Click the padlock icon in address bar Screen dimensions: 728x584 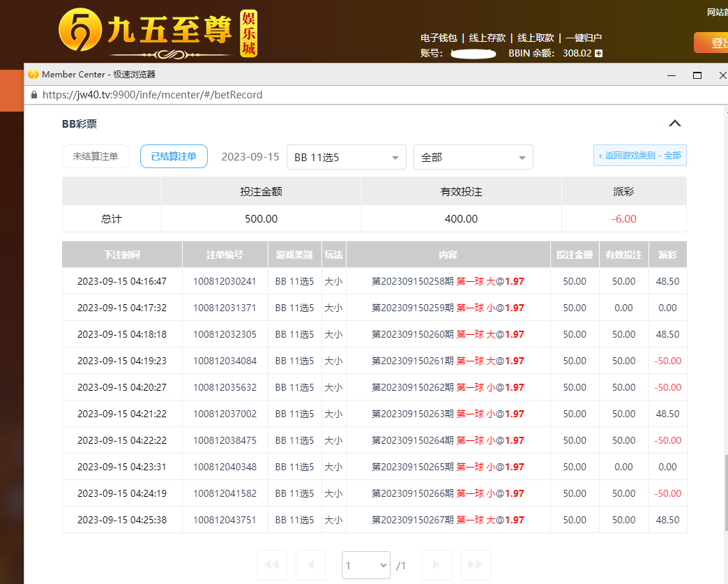coord(34,95)
